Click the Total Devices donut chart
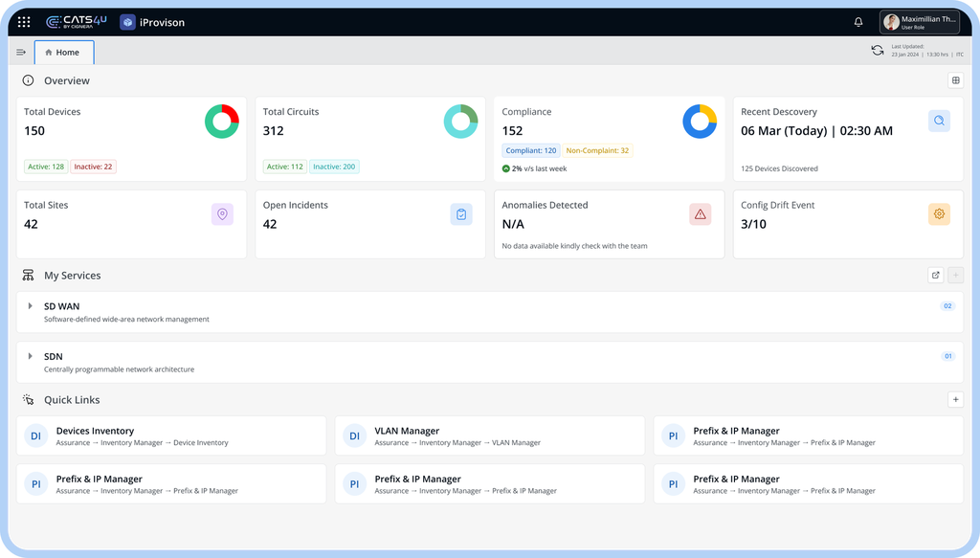The height and width of the screenshot is (558, 980). pos(222,122)
